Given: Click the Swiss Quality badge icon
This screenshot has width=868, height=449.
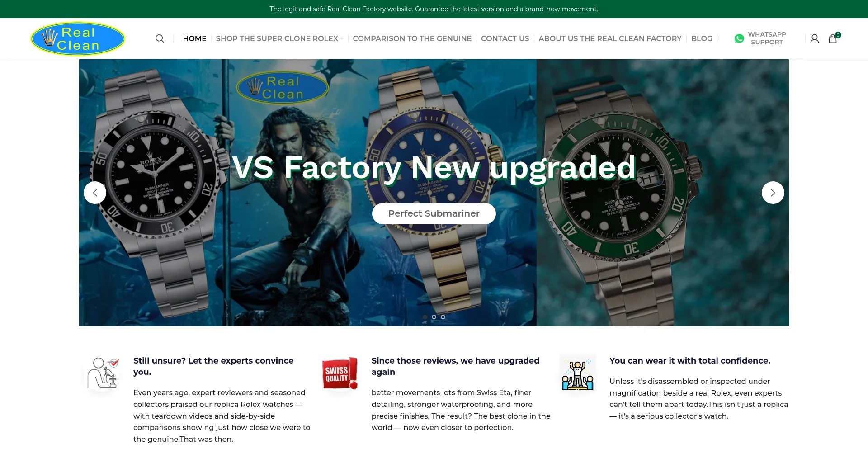Looking at the screenshot, I should pos(340,373).
